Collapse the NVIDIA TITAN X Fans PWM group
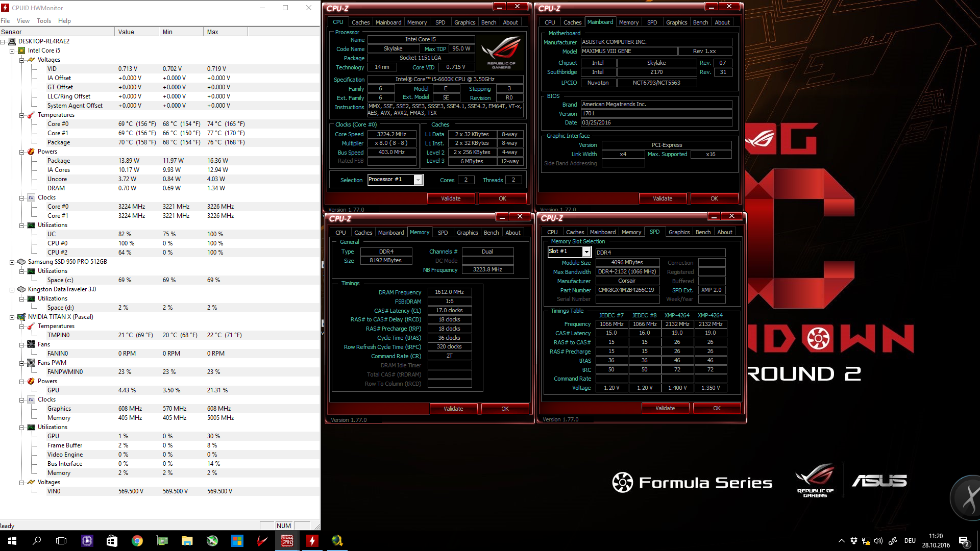 pos(21,363)
